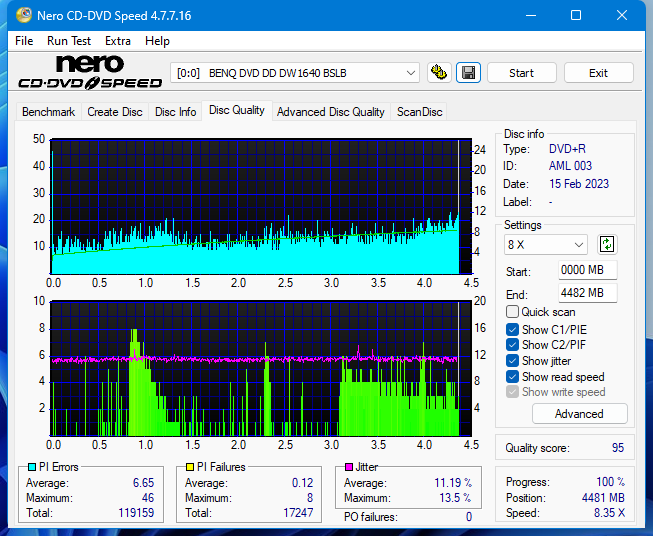Open the Advanced settings button

point(579,414)
